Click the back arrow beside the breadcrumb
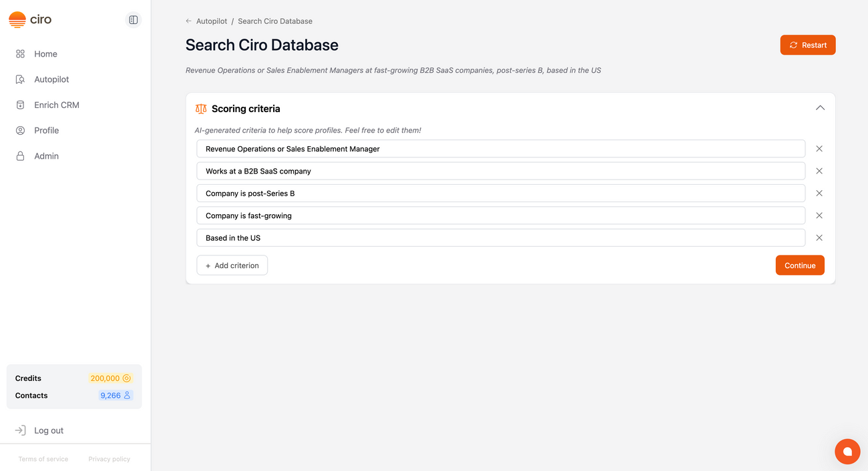The width and height of the screenshot is (868, 471). (188, 21)
